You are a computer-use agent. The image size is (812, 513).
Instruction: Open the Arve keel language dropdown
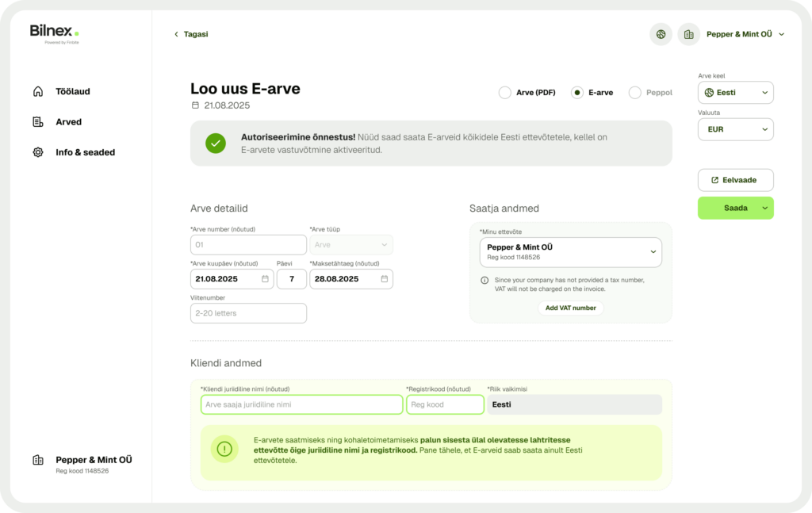(735, 93)
